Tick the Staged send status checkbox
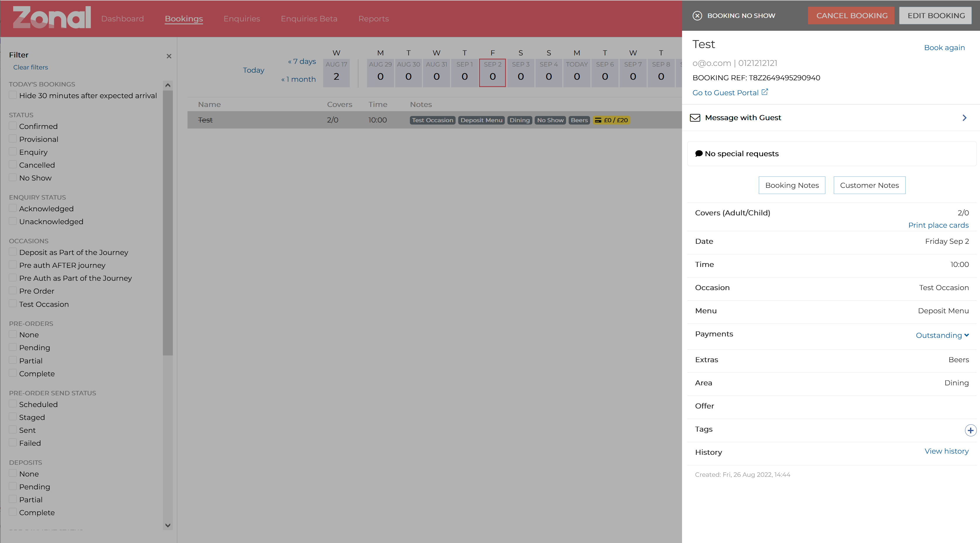The width and height of the screenshot is (980, 543). [13, 417]
